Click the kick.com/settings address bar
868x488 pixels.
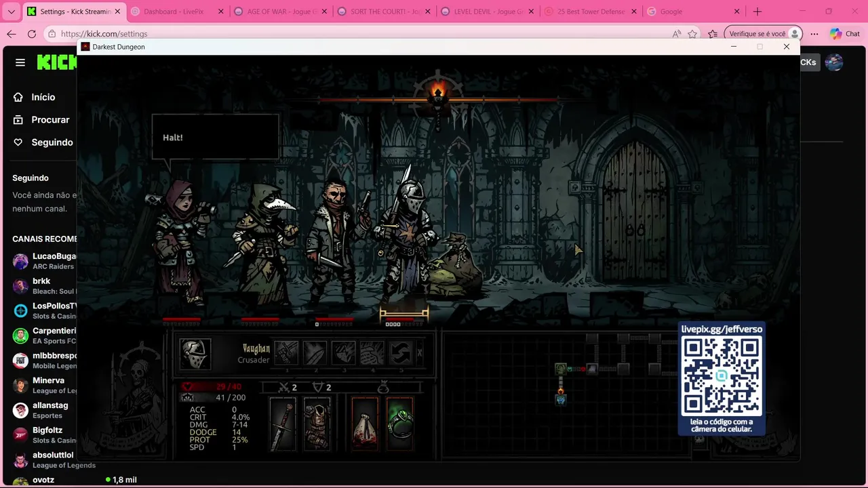[359, 34]
